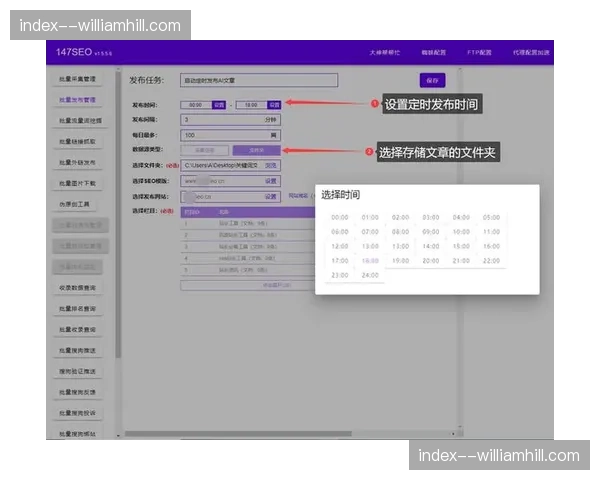
Task: Click the rightmost top navigation item
Action: click(x=531, y=52)
